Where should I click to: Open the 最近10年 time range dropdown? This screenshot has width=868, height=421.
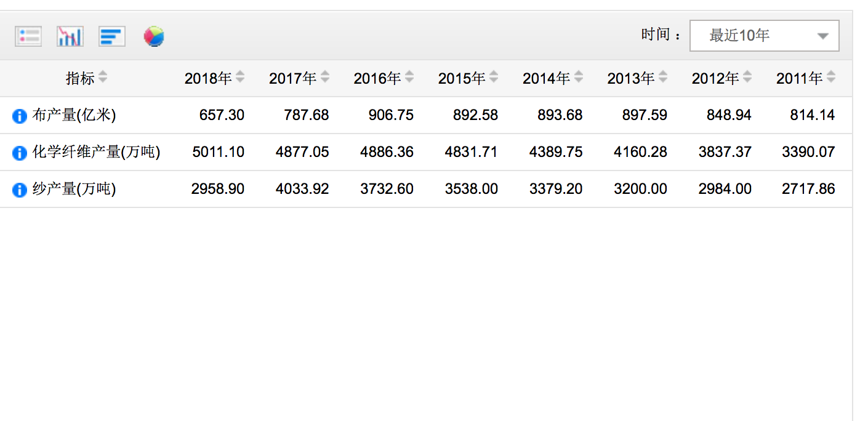764,36
